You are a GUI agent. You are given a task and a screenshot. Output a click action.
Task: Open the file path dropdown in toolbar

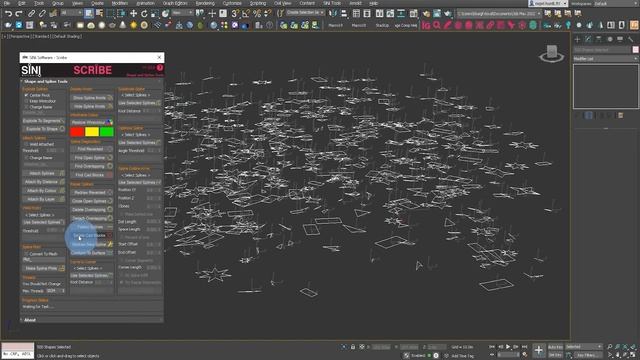[x=499, y=13]
